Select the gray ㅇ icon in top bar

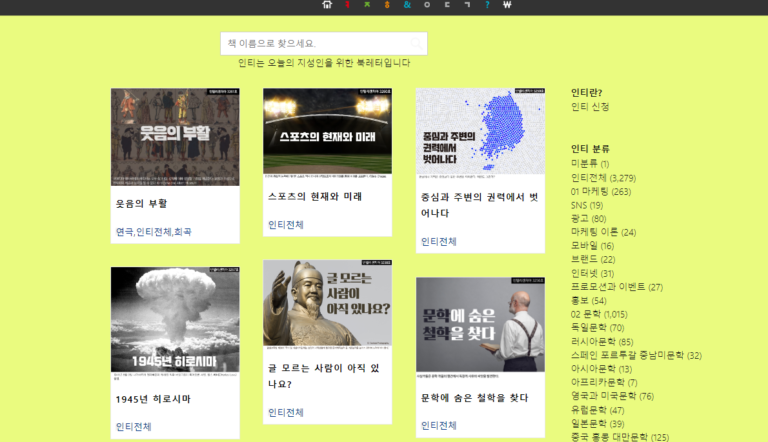coord(427,4)
